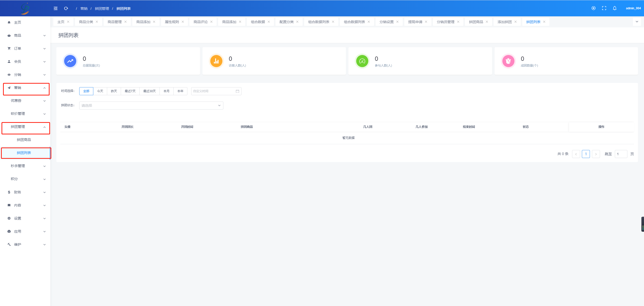Screen dimensions: 644x306
Task: Open the admin_004 user menu
Action: tap(633, 8)
